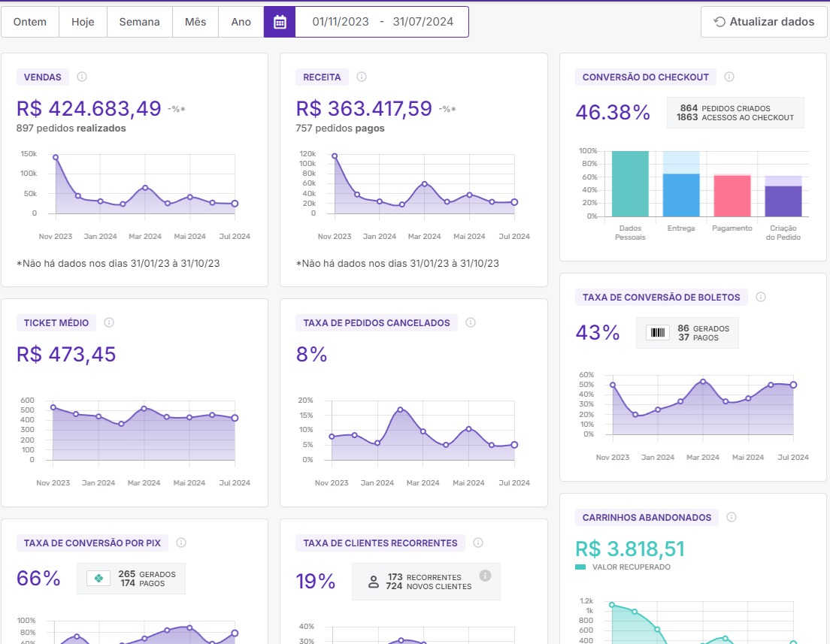Image resolution: width=830 pixels, height=644 pixels.
Task: Click the gray info icon in recorrentes box
Action: tap(485, 576)
